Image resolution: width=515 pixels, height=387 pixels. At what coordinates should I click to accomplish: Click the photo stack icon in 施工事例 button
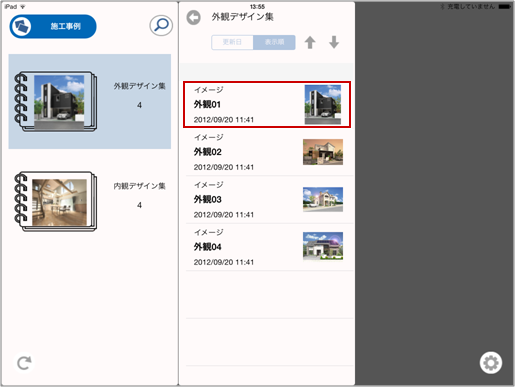coord(21,26)
